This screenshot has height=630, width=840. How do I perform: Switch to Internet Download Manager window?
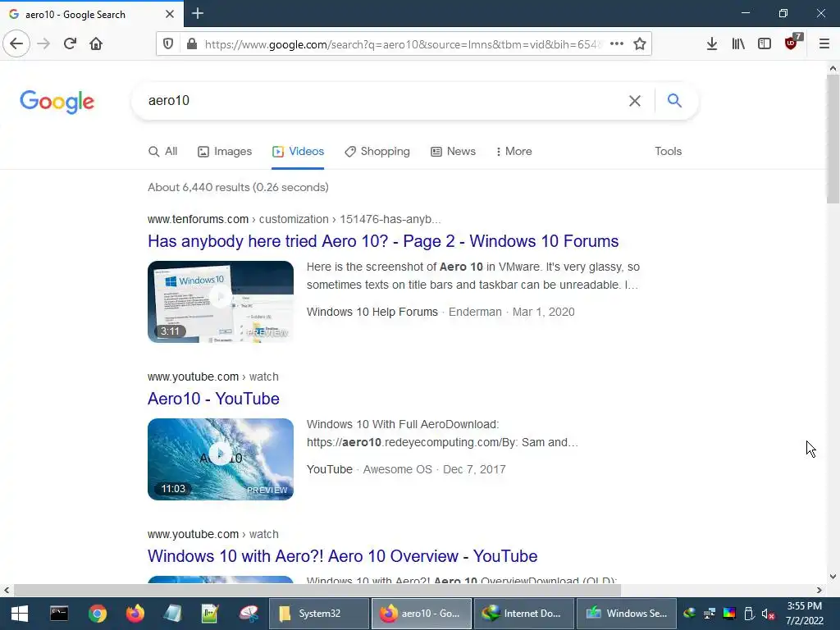[524, 614]
